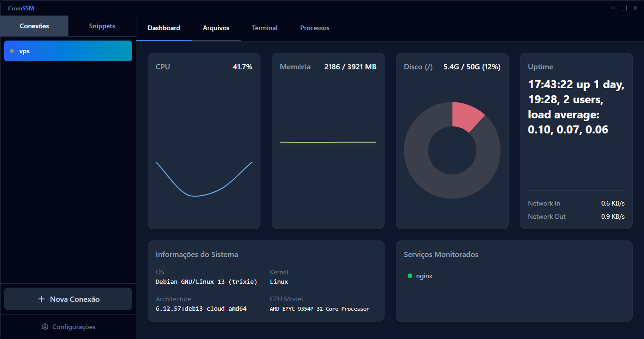The height and width of the screenshot is (339, 644).
Task: Maximize the CromSSM window
Action: [624, 8]
